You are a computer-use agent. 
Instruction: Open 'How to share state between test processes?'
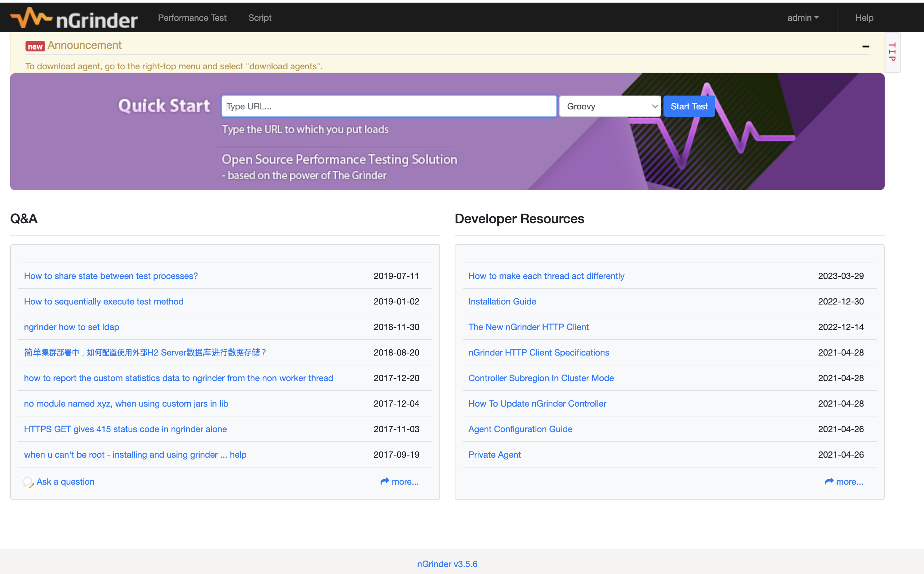[111, 276]
